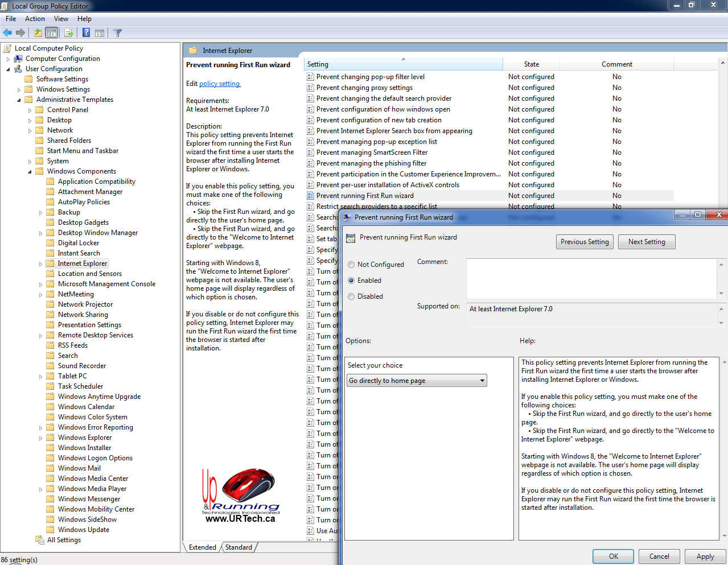The image size is (728, 565).
Task: Click the 'policy setting' edit link
Action: (220, 84)
